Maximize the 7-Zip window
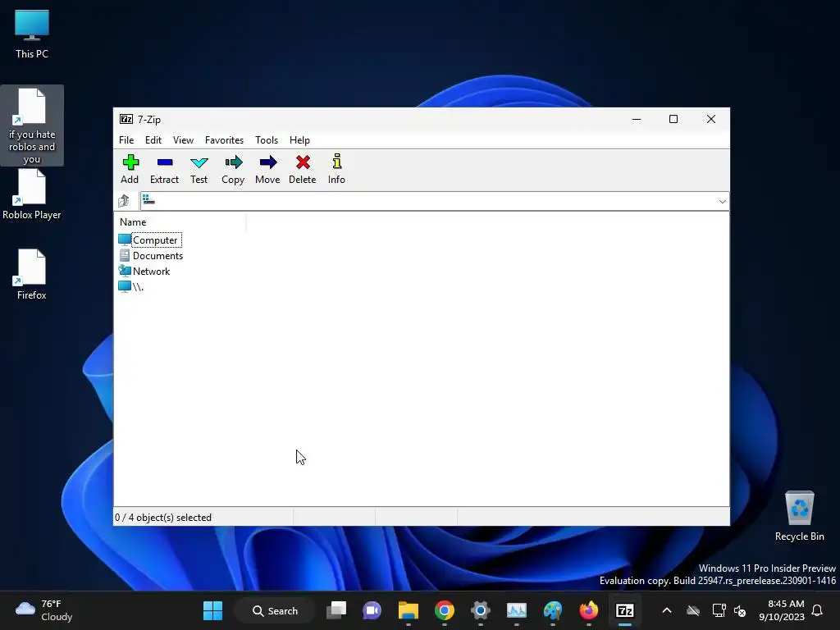840x630 pixels. [x=673, y=119]
